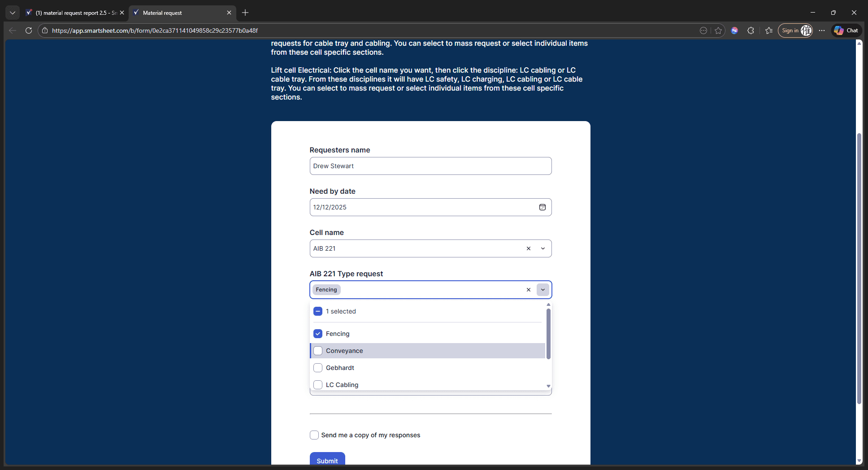Select the Material request browser tab

tap(182, 13)
